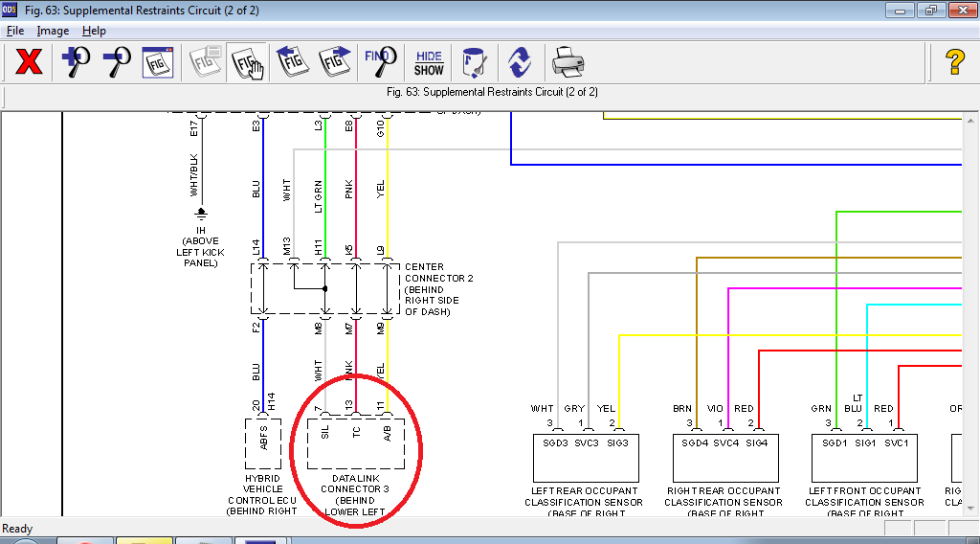Zoom out with the minus magnifier
The height and width of the screenshot is (544, 980).
click(116, 63)
